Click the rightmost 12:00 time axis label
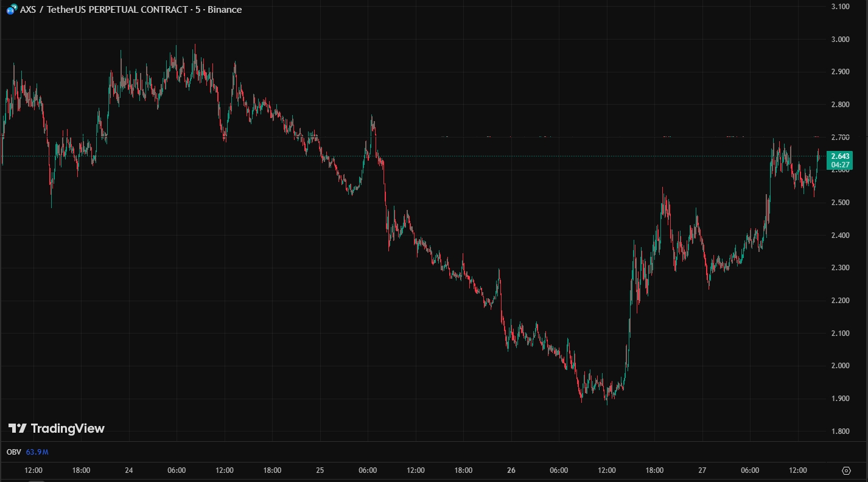This screenshot has width=868, height=482. 798,470
